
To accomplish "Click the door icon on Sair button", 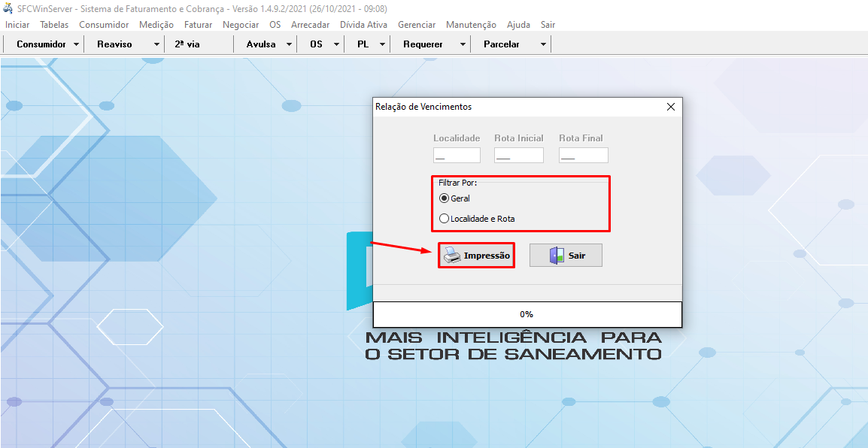I will tap(556, 256).
